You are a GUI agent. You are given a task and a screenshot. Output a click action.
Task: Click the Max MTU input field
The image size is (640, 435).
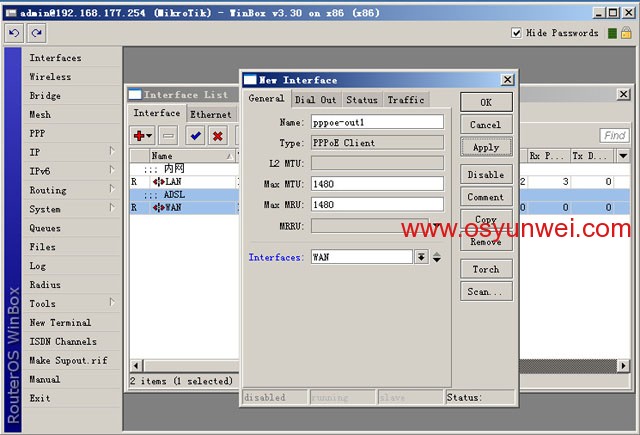pyautogui.click(x=377, y=183)
